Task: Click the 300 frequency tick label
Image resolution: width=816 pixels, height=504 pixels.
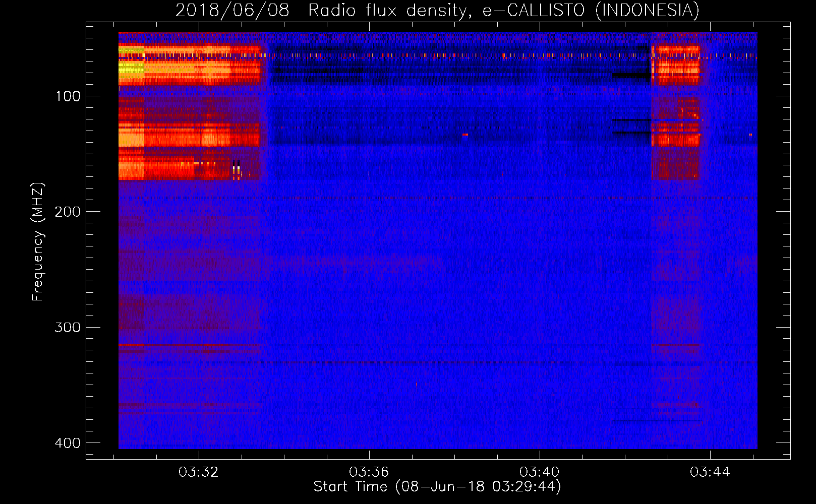Action: [x=68, y=328]
